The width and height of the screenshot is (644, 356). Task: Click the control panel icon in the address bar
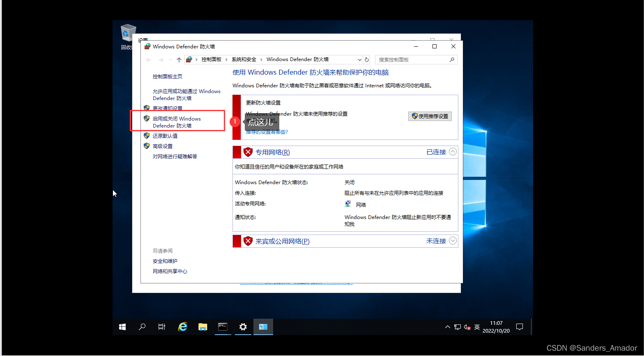pyautogui.click(x=189, y=59)
